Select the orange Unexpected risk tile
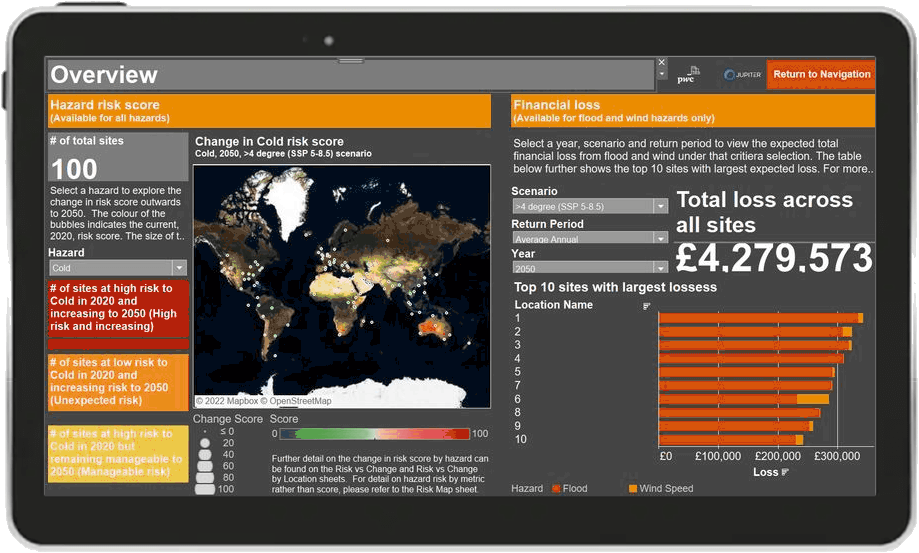The image size is (919, 553). point(117,382)
